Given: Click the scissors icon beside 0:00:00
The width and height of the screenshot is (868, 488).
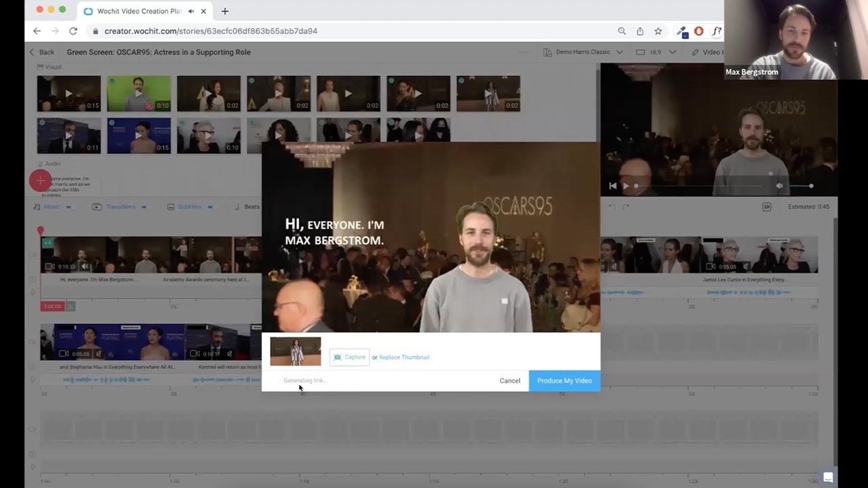Looking at the screenshot, I should (71, 306).
